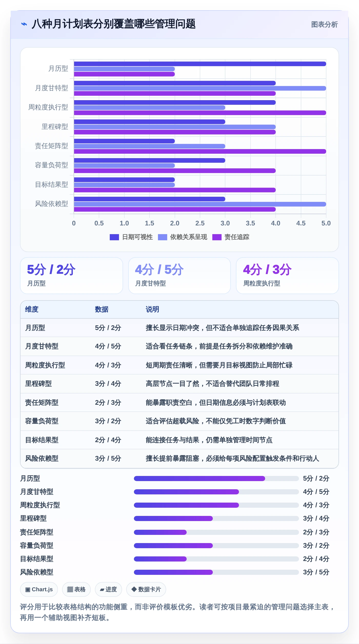Screen dimensions: 359x644
Task: Click the 容量负荷型 y-axis label in the chart
Action: click(52, 165)
